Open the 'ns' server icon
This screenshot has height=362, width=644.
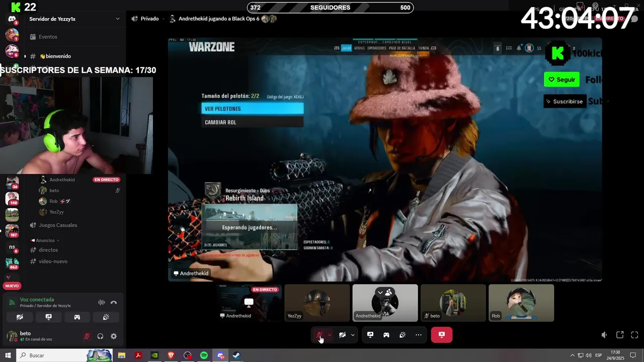click(12, 247)
